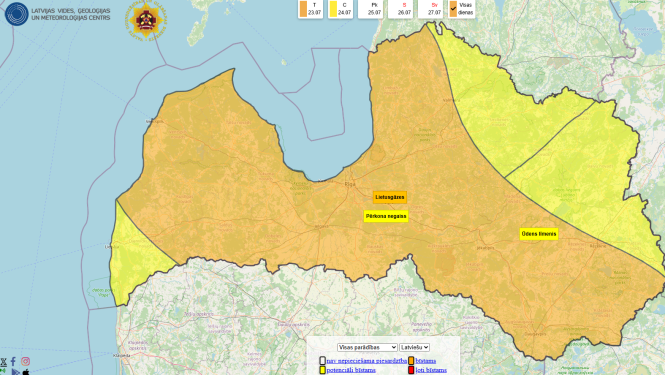This screenshot has width=665, height=375.
Task: Open the 'nav nepieciešama piesardzība' legend link
Action: (366, 361)
